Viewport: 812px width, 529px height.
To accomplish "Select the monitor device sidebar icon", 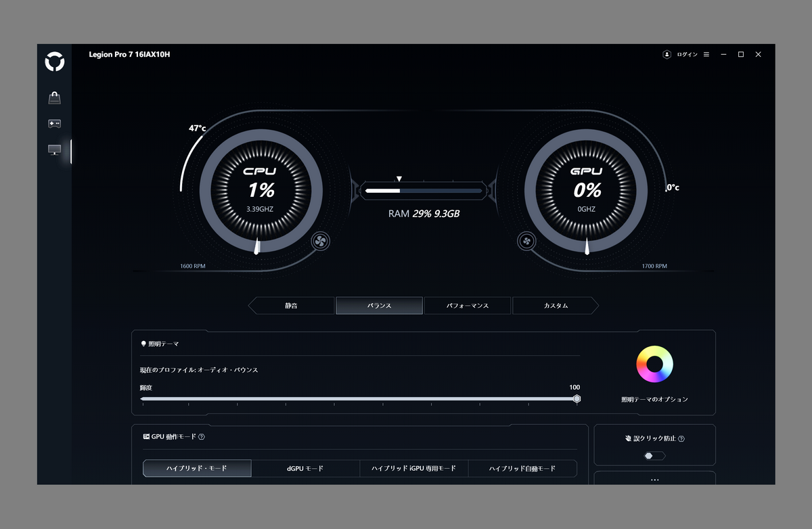I will [x=54, y=150].
